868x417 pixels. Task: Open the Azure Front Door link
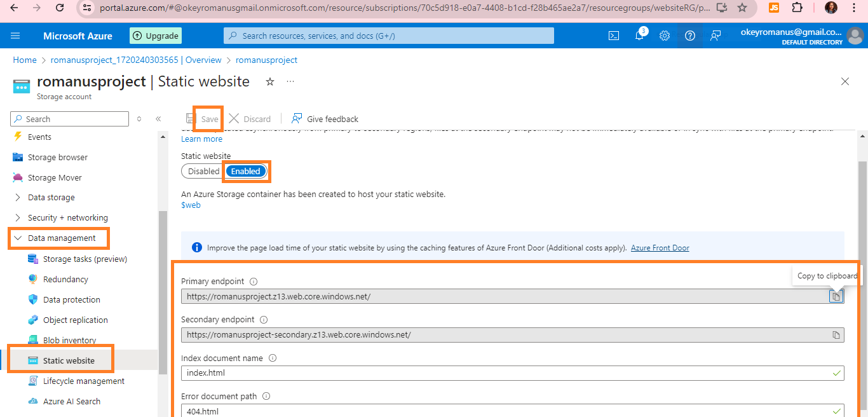(x=660, y=248)
